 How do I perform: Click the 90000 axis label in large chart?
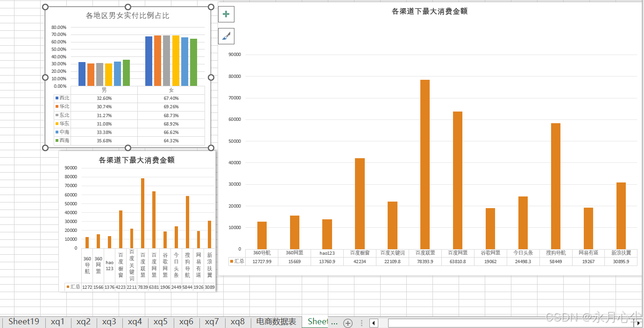click(235, 54)
